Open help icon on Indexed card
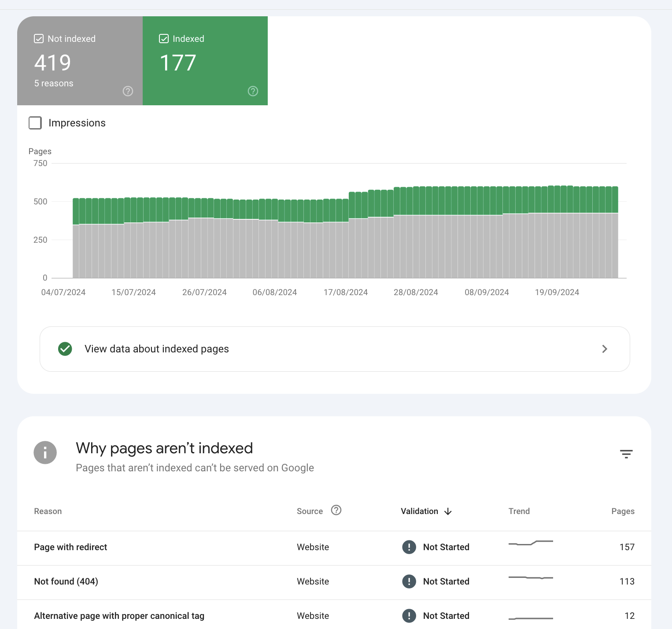672x629 pixels. pos(253,91)
